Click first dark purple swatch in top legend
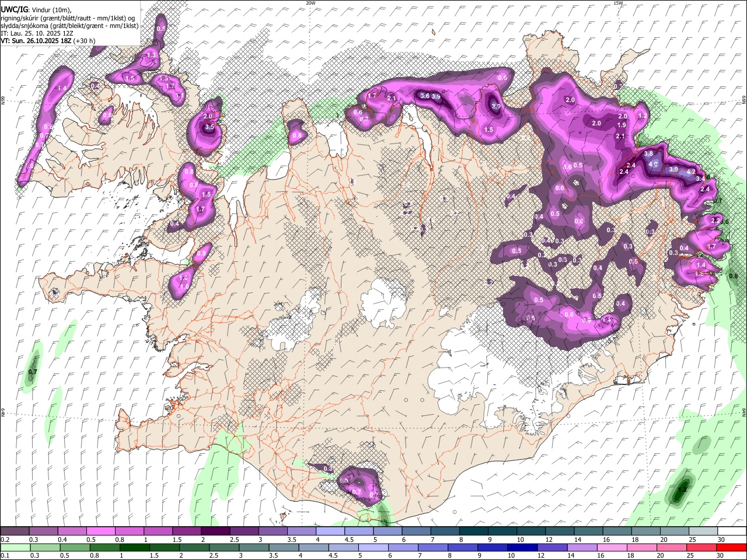The width and height of the screenshot is (747, 560). click(x=15, y=531)
